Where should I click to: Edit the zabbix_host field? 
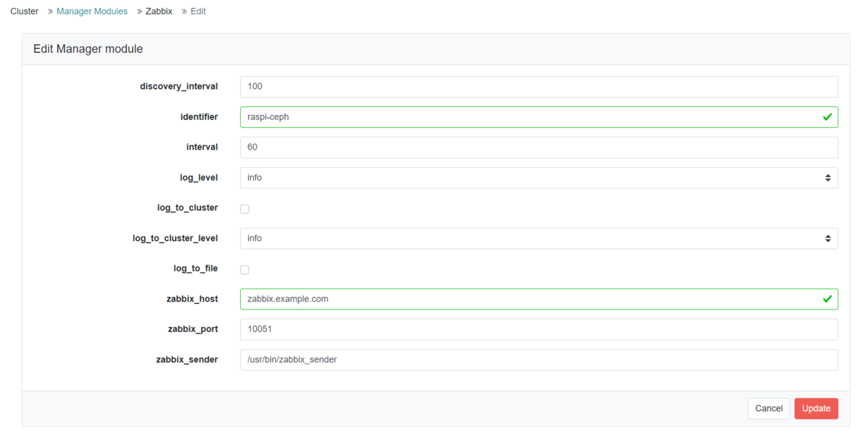tap(528, 299)
